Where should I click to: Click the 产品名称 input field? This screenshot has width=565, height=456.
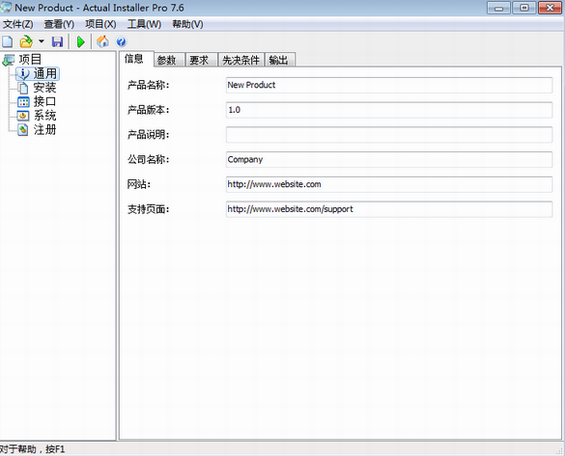tap(389, 85)
